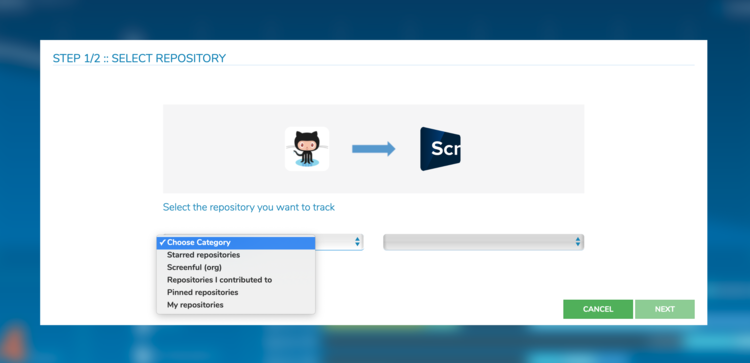Click the GitHub Octocat icon

307,149
